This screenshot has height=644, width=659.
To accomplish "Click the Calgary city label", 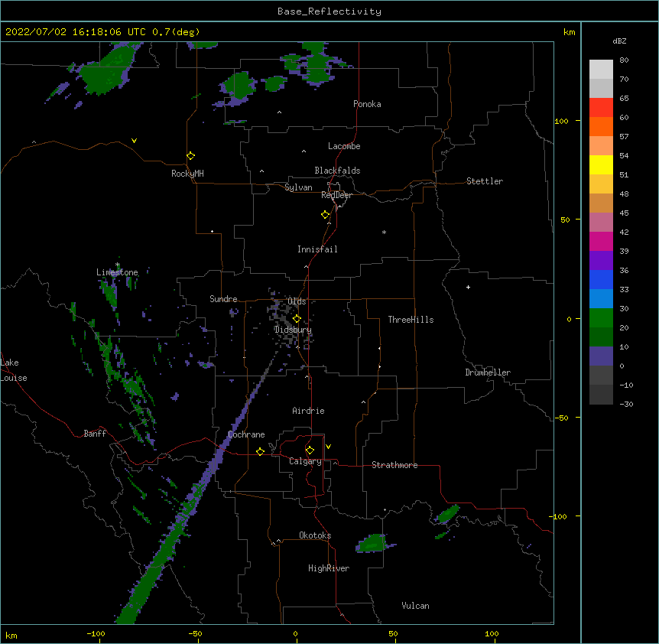I will [x=306, y=461].
